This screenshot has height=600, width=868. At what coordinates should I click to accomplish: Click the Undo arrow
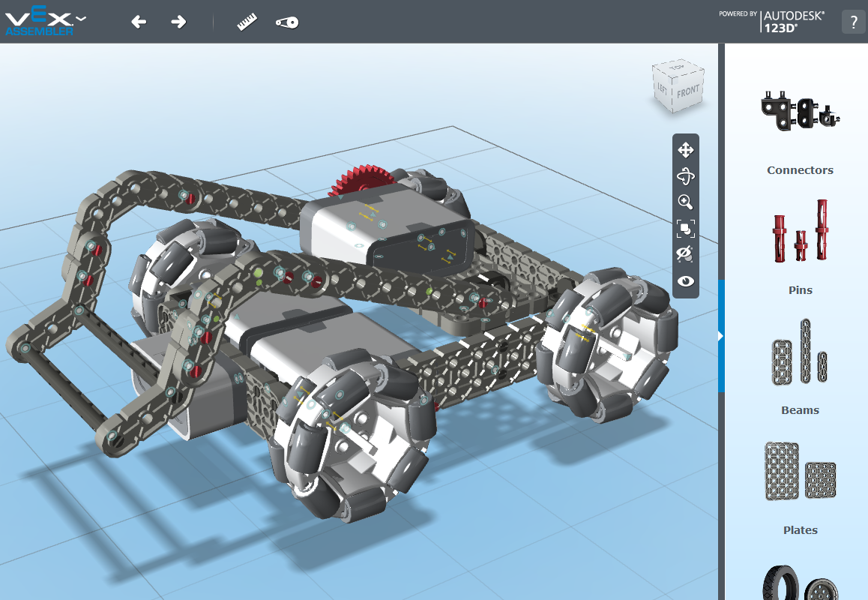tap(139, 22)
